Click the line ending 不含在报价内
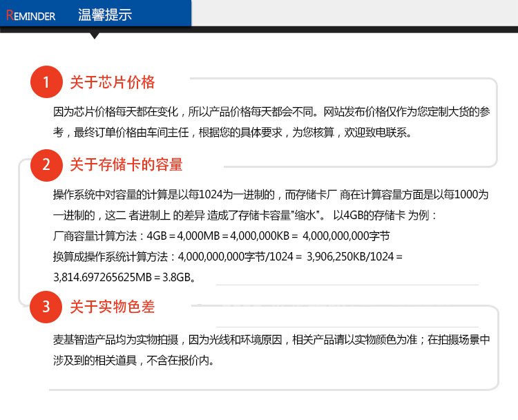 click(133, 360)
